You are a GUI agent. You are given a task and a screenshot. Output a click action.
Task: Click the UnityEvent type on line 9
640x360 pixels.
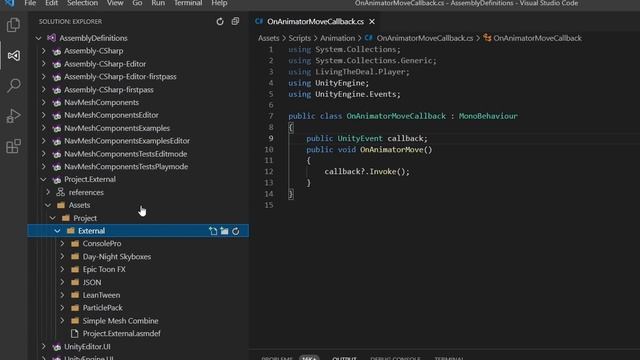click(x=360, y=138)
